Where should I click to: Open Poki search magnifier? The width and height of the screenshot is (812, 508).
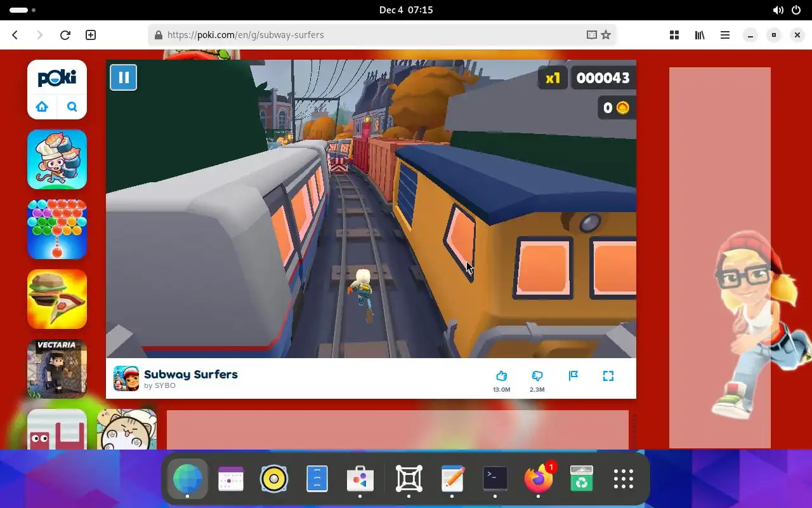pos(72,107)
